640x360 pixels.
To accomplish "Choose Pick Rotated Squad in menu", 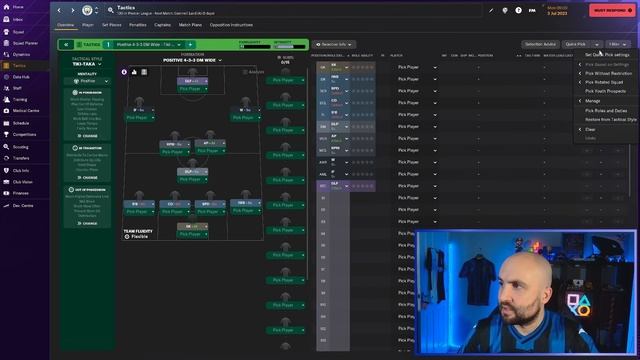I will click(x=604, y=82).
